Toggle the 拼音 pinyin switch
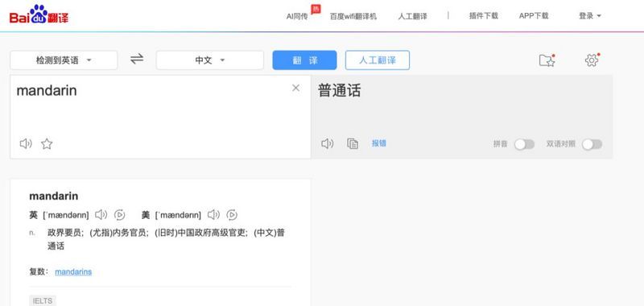The image size is (644, 306). click(x=524, y=144)
